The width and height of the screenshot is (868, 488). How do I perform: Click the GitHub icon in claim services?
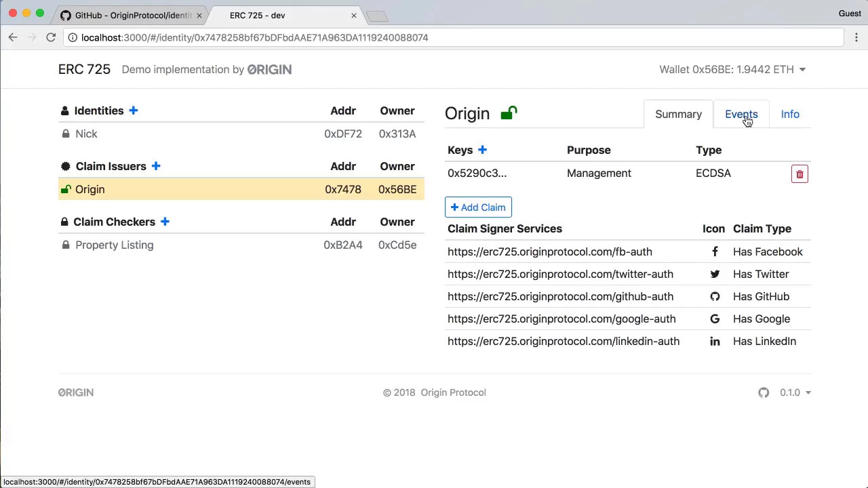tap(715, 296)
